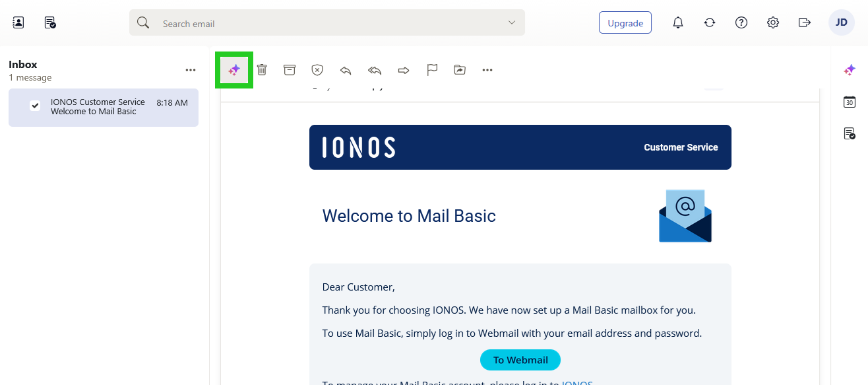Archive the message
This screenshot has height=385, width=868.
click(x=289, y=69)
